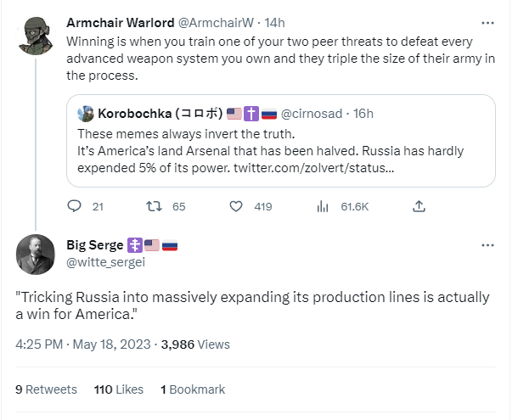Click the share icon on Armchair Warlord's tweet
This screenshot has width=518, height=420.
(419, 206)
